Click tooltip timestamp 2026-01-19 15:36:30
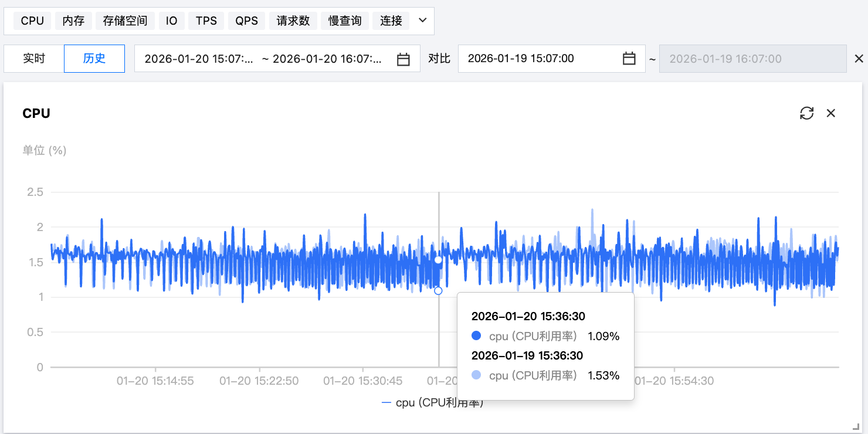 527,356
